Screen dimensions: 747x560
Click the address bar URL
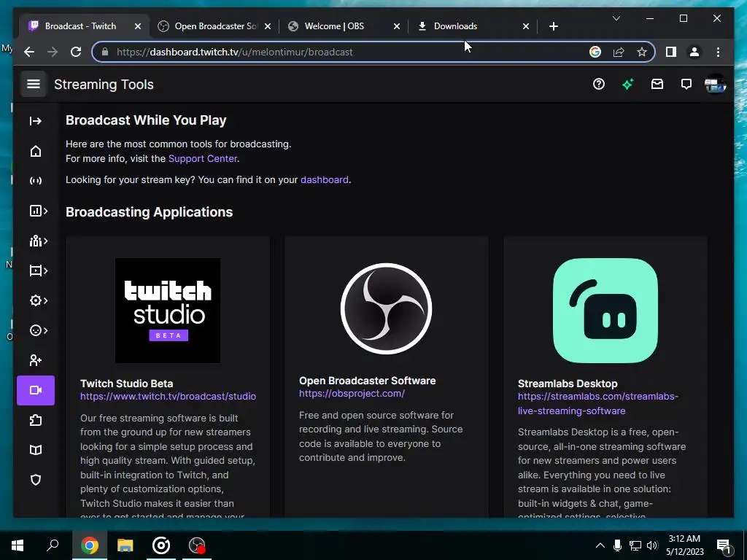(234, 52)
